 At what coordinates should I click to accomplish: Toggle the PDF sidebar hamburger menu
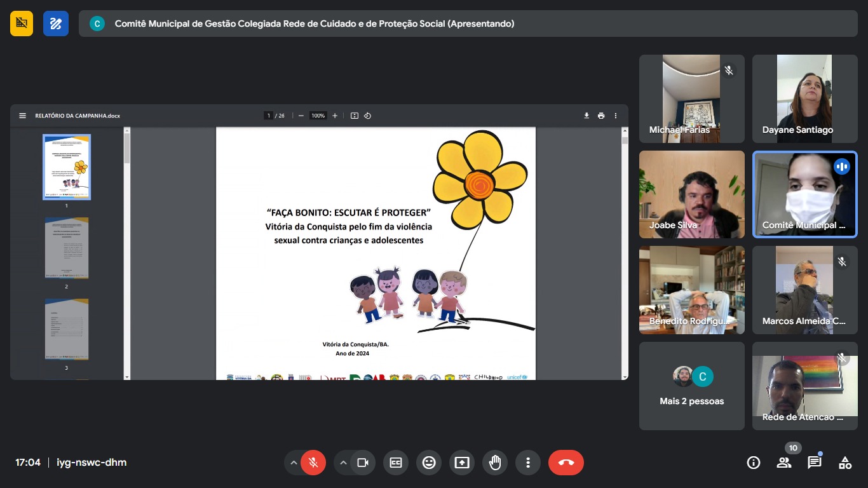23,116
